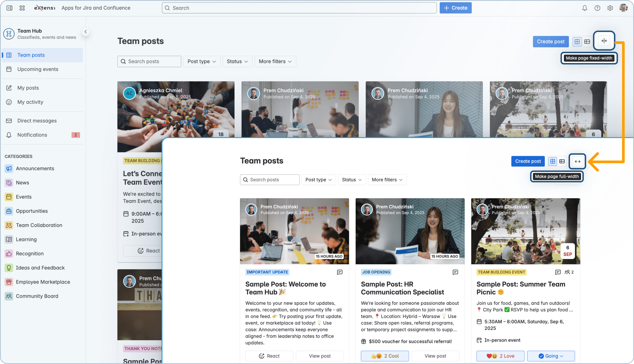Open the Going RSVP dropdown on Picnic post

coord(551,356)
